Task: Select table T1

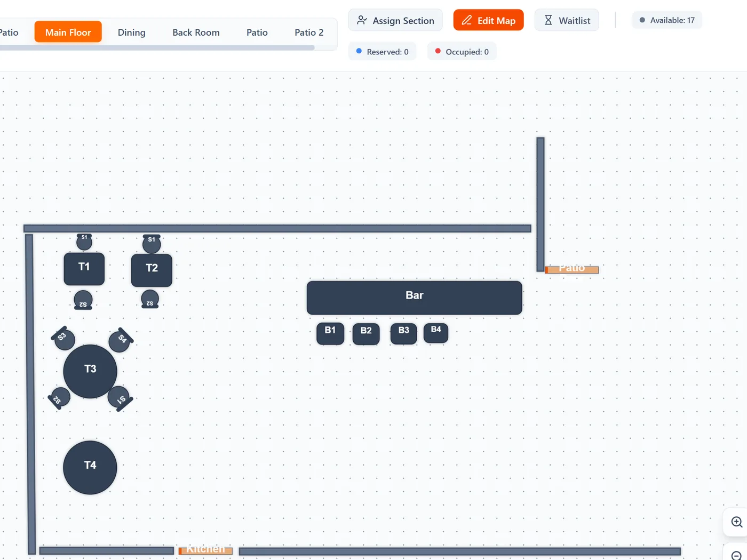Action: [84, 269]
